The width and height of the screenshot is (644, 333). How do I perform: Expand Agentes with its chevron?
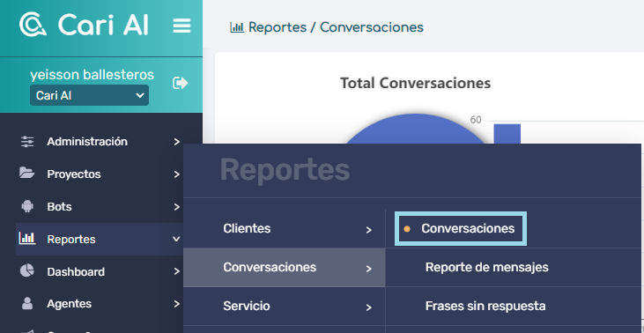click(176, 304)
